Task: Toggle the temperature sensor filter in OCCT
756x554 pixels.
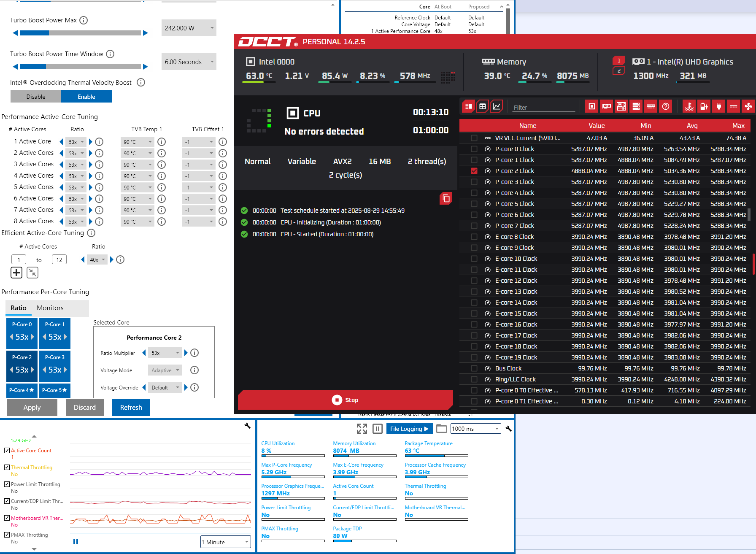Action: click(x=689, y=107)
